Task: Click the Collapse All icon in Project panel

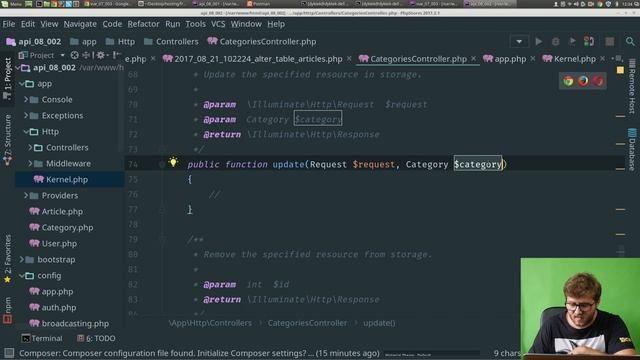Action: point(86,55)
